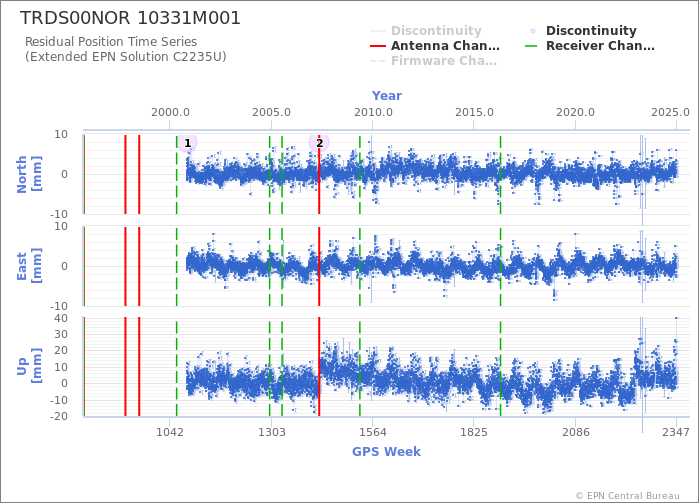Click the Year axis title

coord(387,96)
